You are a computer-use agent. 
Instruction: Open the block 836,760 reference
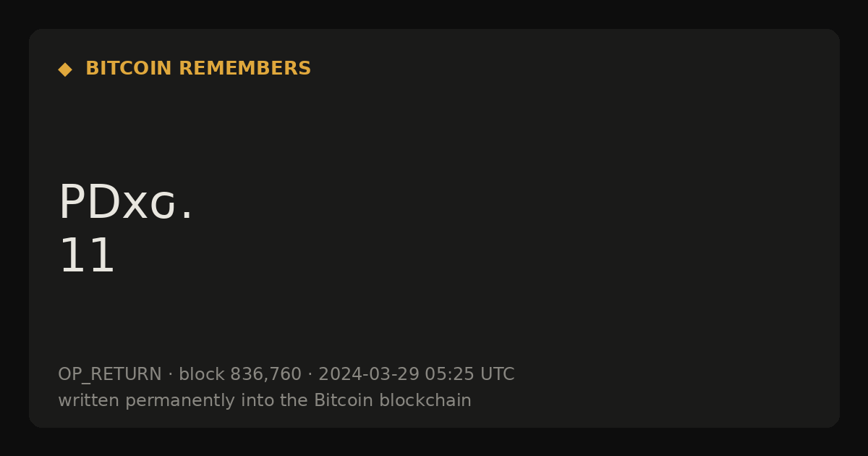click(240, 375)
